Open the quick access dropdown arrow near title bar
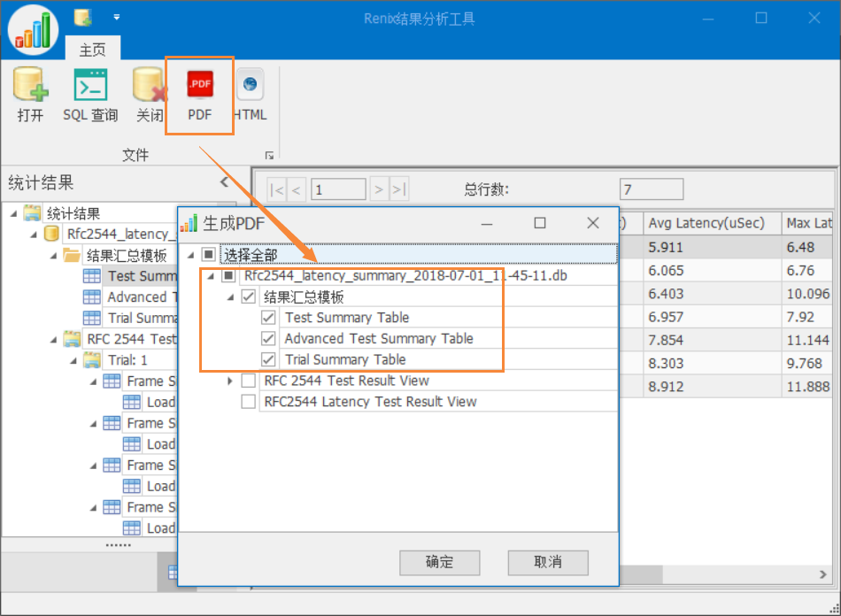 [x=116, y=16]
